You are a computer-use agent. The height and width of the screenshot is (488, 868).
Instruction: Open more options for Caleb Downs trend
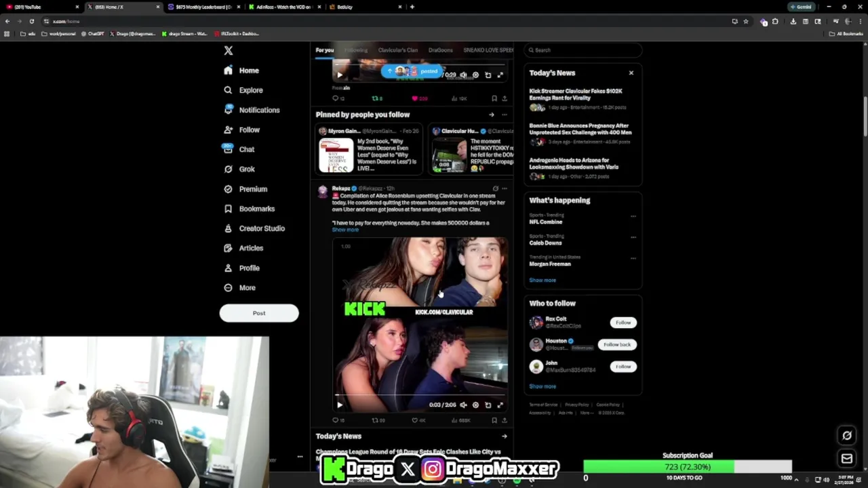click(x=633, y=237)
